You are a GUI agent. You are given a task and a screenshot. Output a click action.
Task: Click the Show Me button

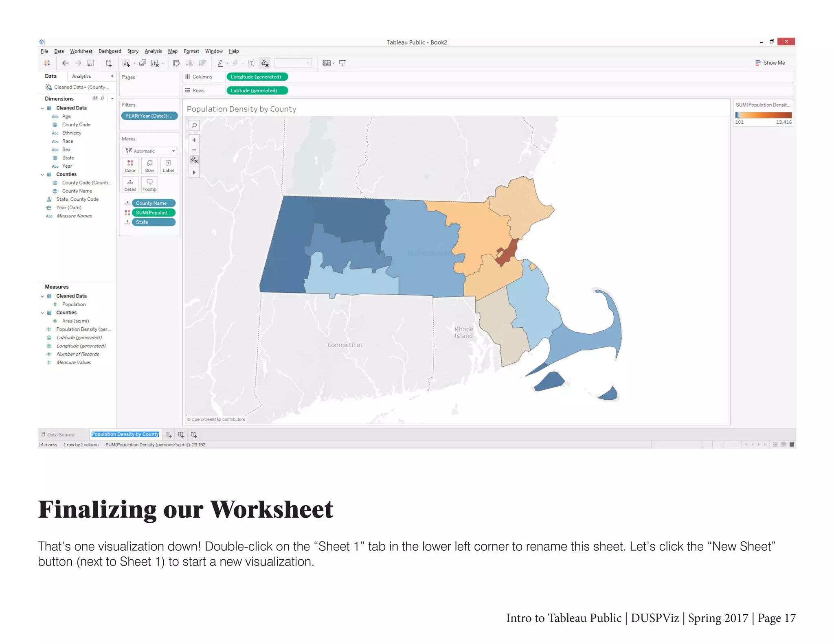[770, 63]
